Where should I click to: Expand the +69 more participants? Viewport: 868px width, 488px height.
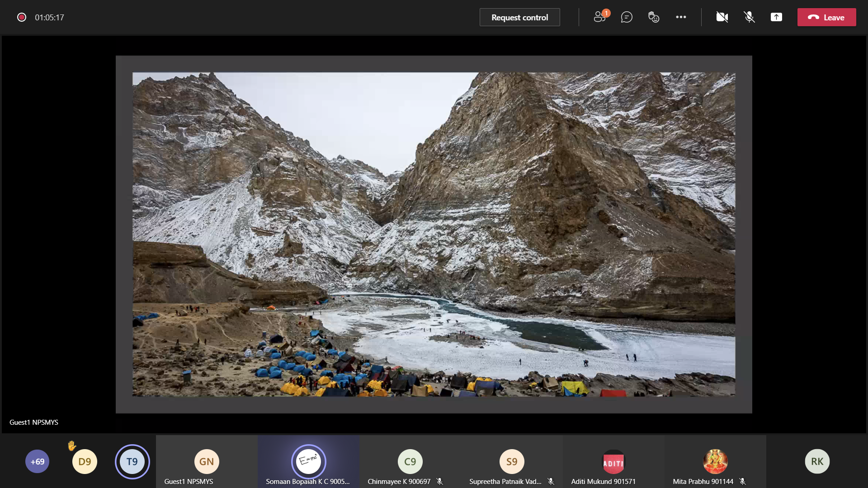(x=37, y=461)
